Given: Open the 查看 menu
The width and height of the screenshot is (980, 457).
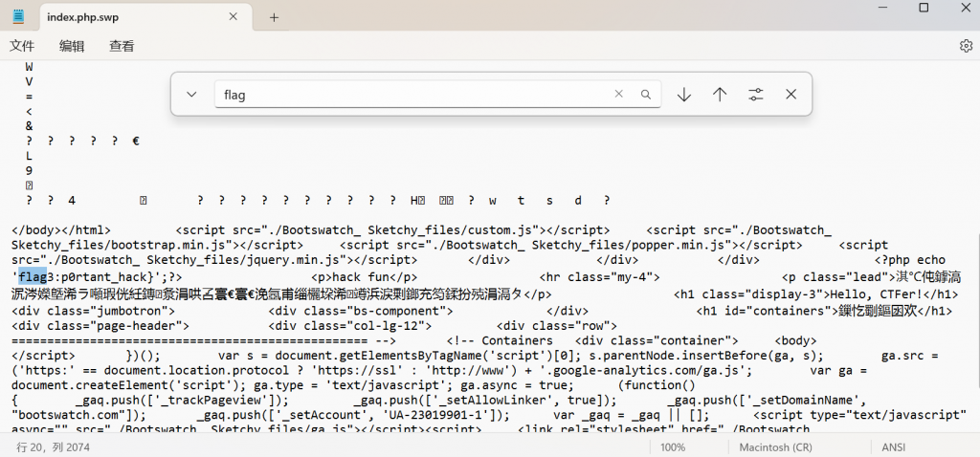Looking at the screenshot, I should pyautogui.click(x=122, y=46).
